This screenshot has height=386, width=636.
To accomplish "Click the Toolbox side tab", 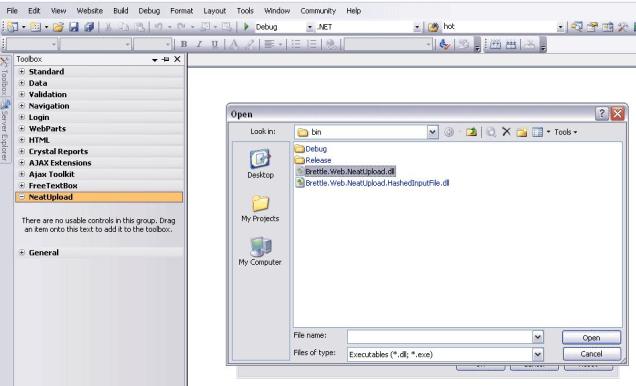I will 4,76.
